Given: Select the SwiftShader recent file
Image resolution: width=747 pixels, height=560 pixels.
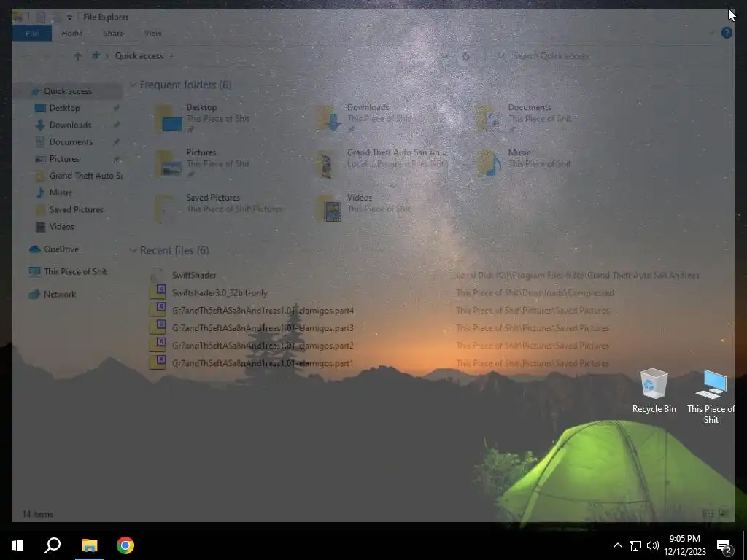Looking at the screenshot, I should (x=194, y=275).
